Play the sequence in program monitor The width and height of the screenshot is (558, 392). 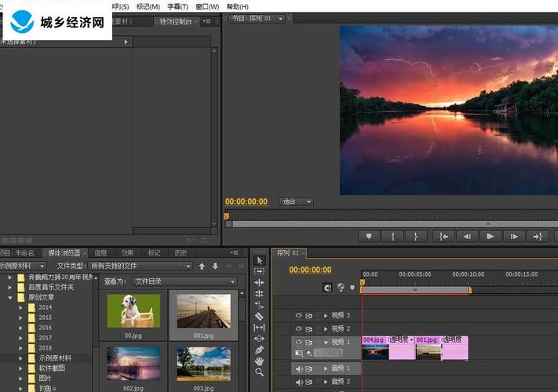[x=491, y=236]
